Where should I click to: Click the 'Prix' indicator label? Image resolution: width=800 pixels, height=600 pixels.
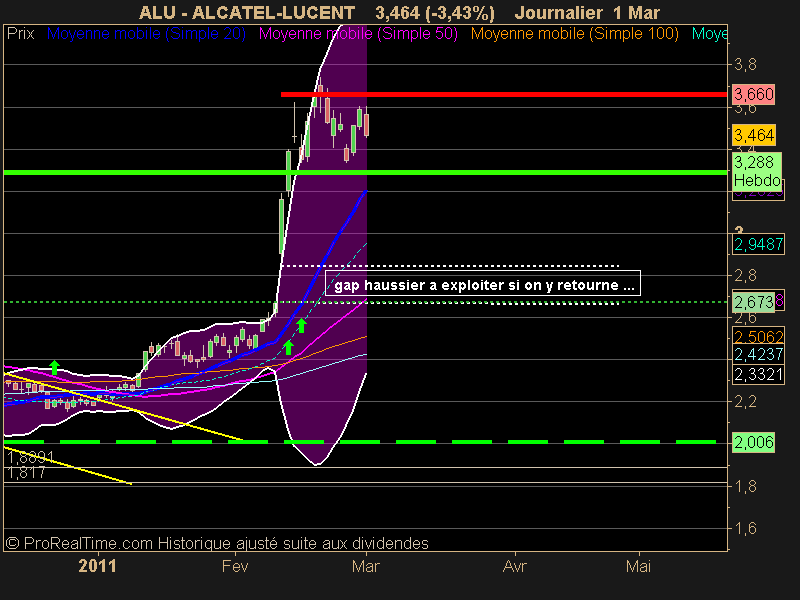20,34
